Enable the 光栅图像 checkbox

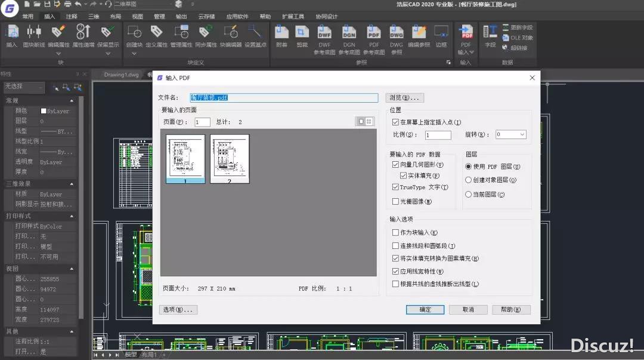(396, 202)
